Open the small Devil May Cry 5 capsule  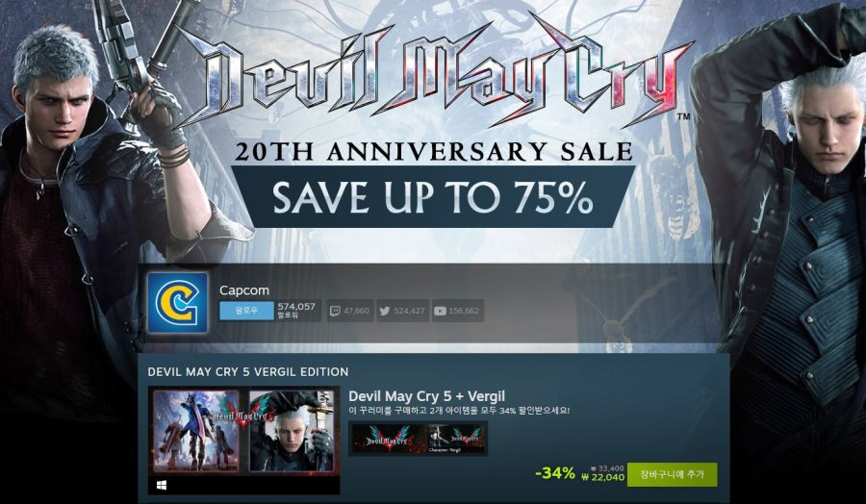[389, 439]
